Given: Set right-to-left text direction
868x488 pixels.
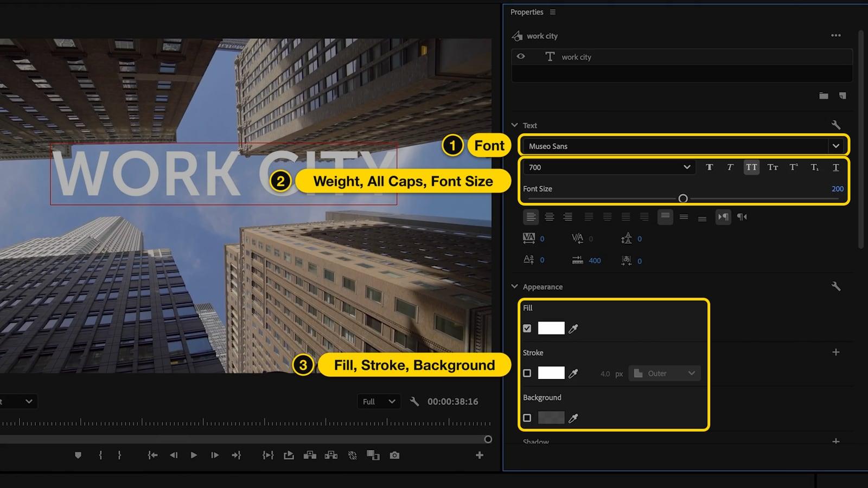Looking at the screenshot, I should coord(742,217).
